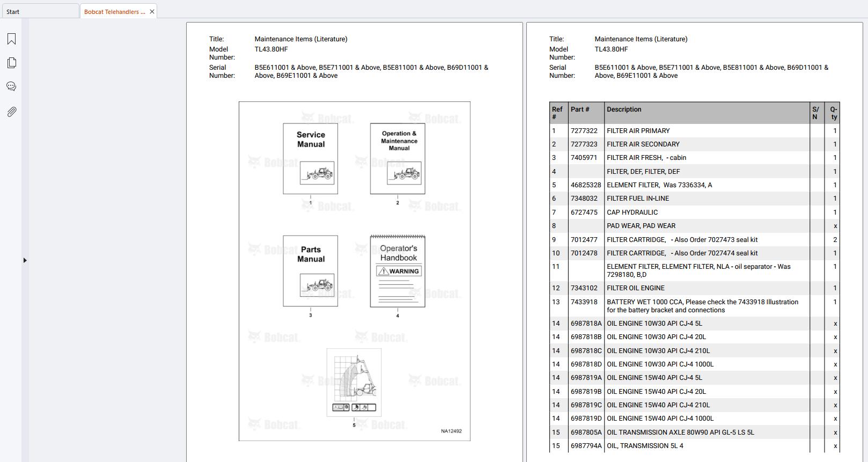
Task: Click FILTER, DEF, FILTER, DEF description
Action: coord(643,172)
